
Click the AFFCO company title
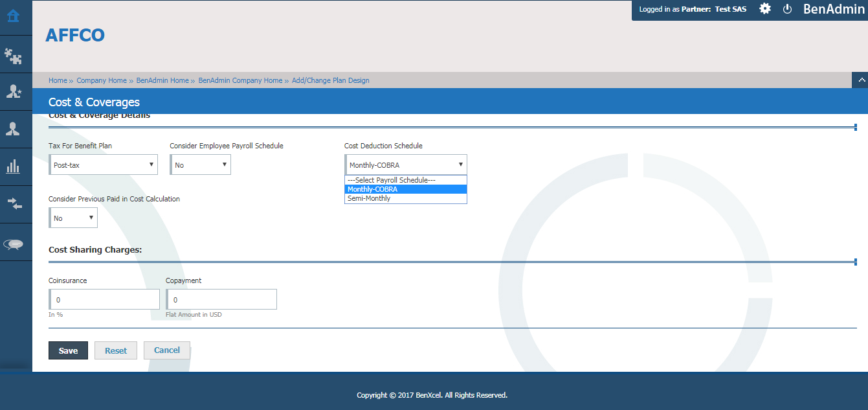tap(75, 35)
